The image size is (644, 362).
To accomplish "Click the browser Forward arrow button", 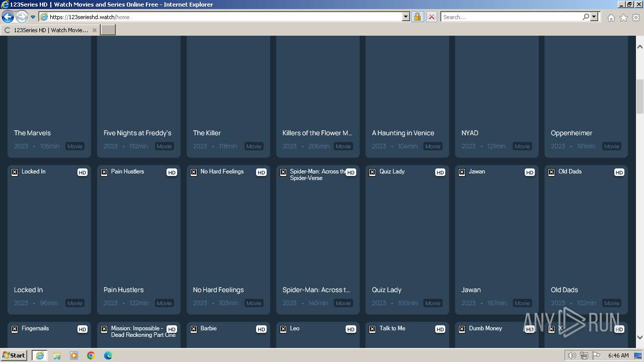I will [x=21, y=17].
